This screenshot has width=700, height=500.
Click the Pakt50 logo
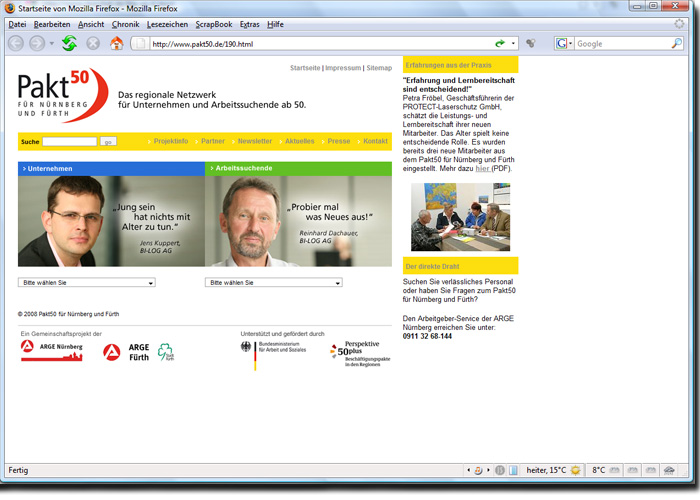tap(63, 95)
